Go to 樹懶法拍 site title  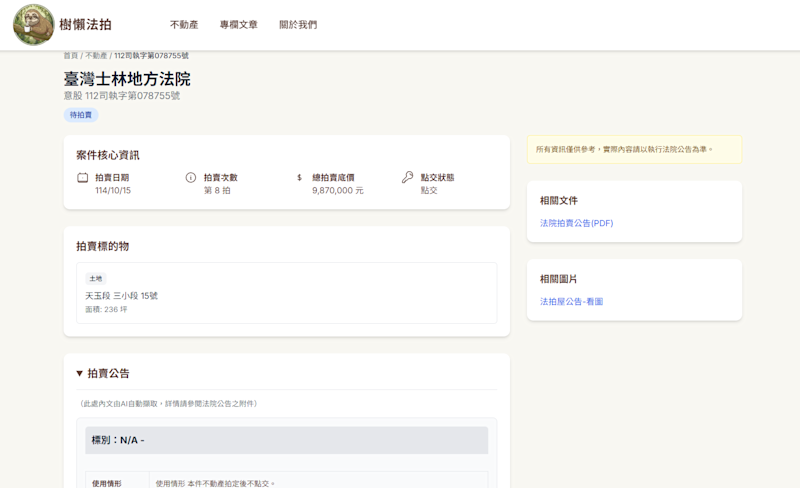pos(85,25)
